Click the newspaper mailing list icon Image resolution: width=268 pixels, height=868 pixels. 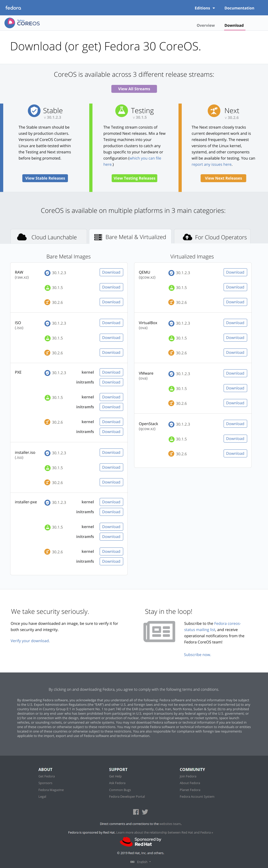pos(159,632)
